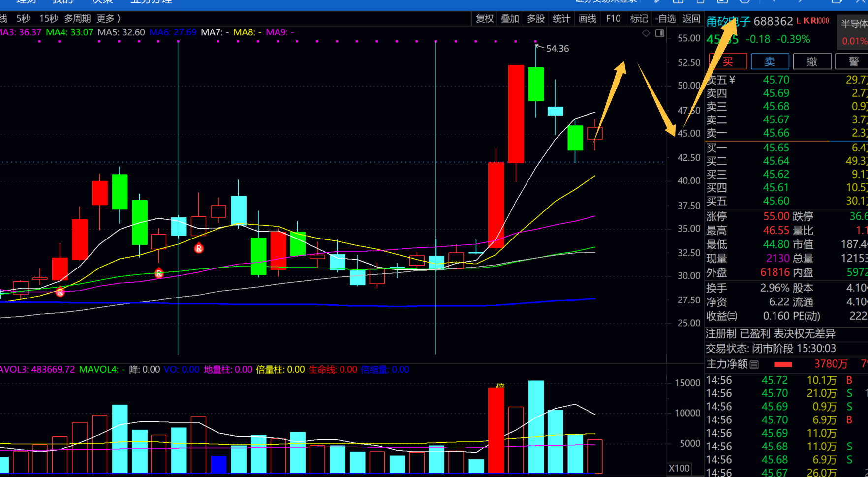Open the 多周期 multi-period view
The height and width of the screenshot is (477, 868).
pyautogui.click(x=77, y=19)
